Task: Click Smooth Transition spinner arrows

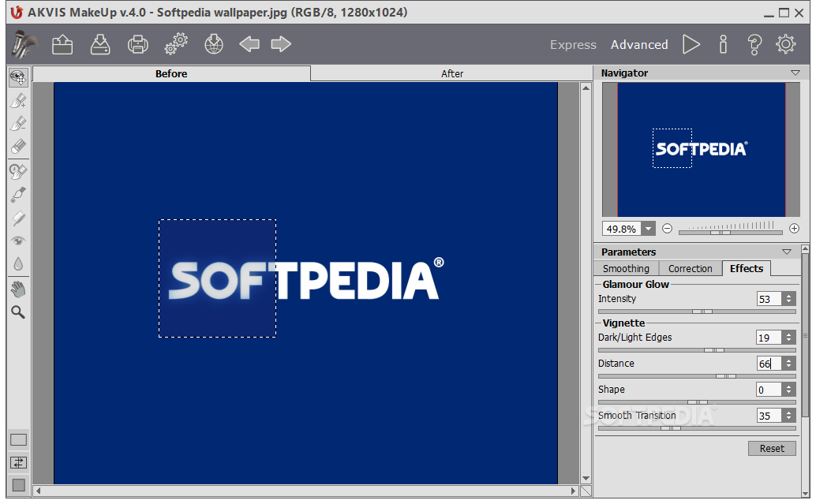Action: click(789, 416)
